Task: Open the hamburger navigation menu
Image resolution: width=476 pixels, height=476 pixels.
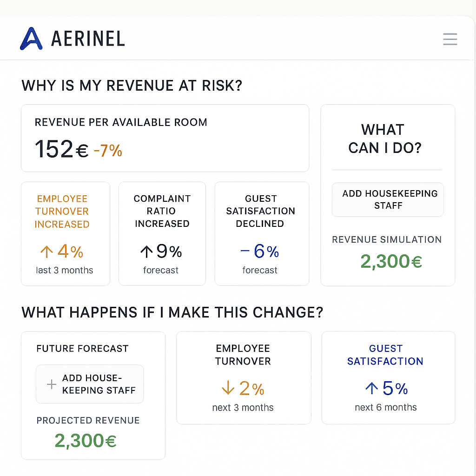Action: 450,39
